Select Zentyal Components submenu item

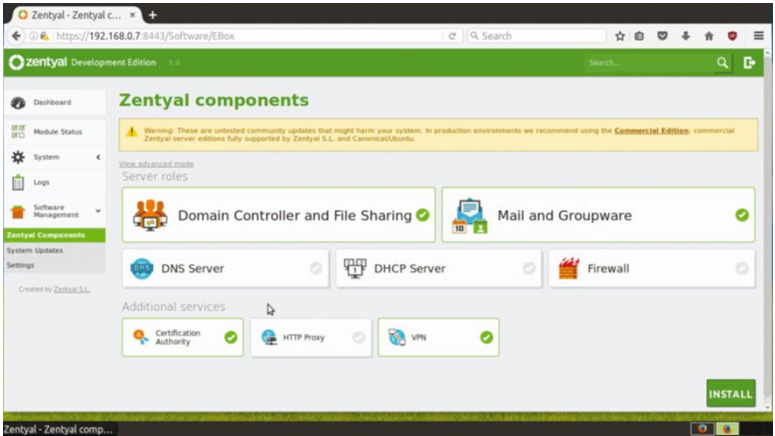[54, 235]
